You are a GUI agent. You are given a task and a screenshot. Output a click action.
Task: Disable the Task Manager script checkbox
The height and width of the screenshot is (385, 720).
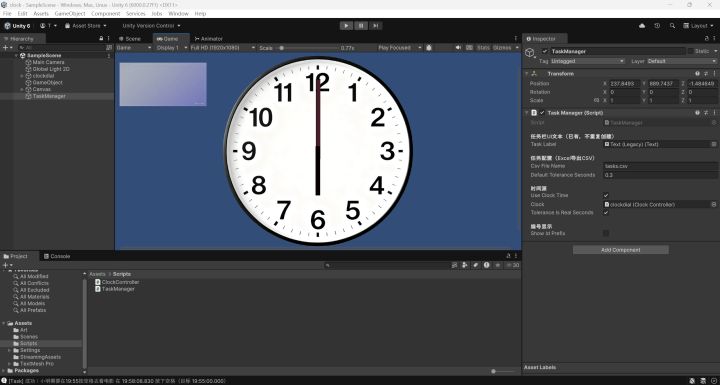(x=542, y=113)
